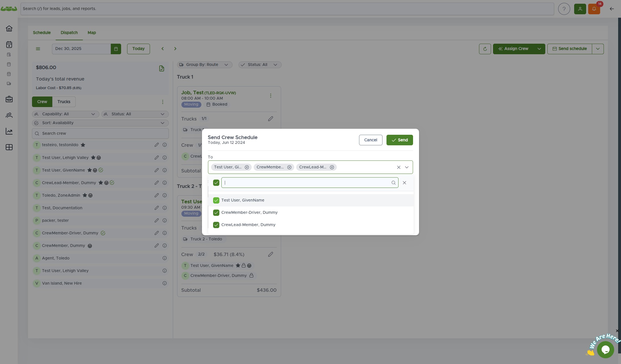Uncheck CrewMember-Driver, Dummy recipient
621x364 pixels.
pyautogui.click(x=216, y=213)
